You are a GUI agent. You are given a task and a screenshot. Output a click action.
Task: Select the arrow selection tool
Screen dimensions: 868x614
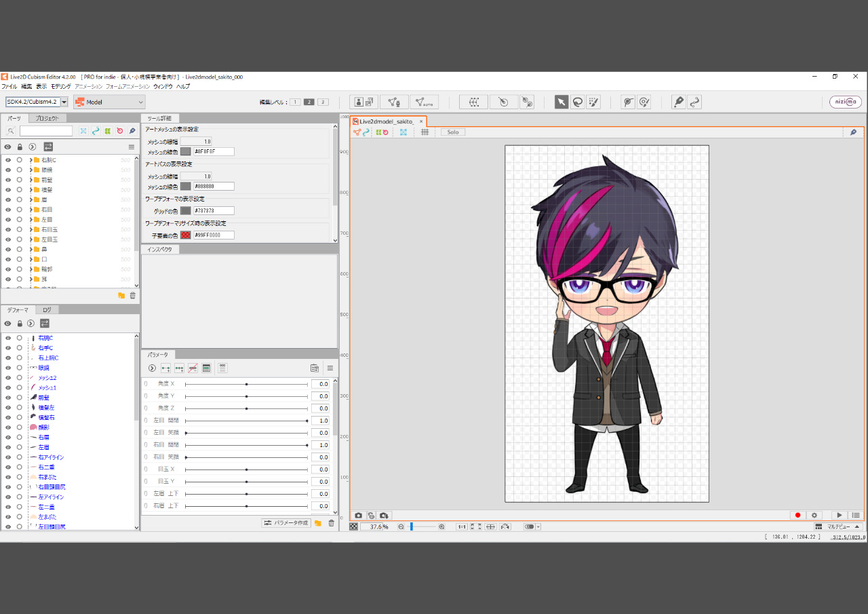[561, 102]
